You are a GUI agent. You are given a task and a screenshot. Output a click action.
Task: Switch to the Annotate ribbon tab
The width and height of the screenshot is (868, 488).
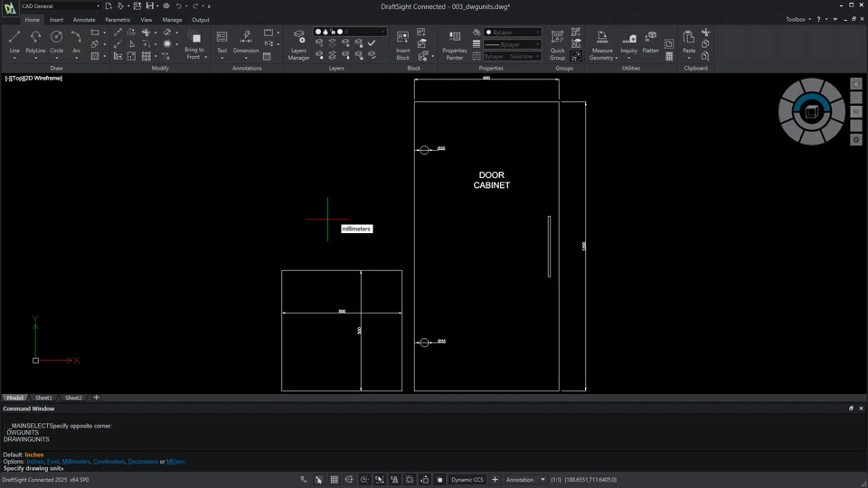[84, 20]
